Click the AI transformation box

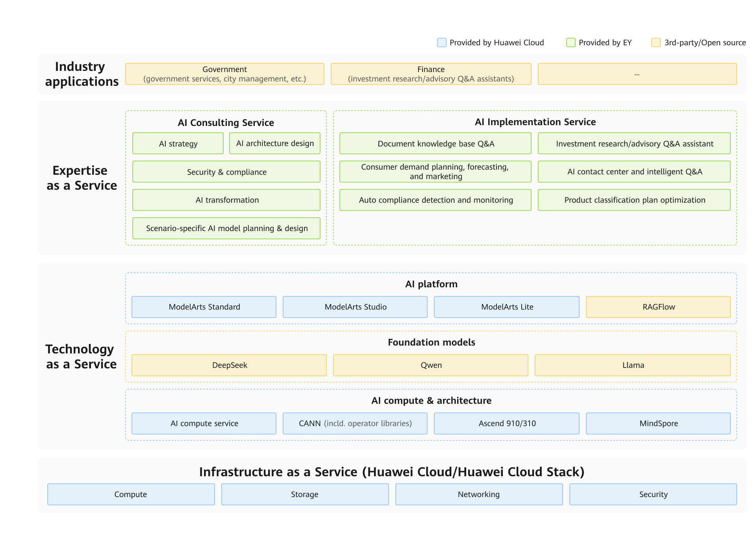[x=226, y=200]
